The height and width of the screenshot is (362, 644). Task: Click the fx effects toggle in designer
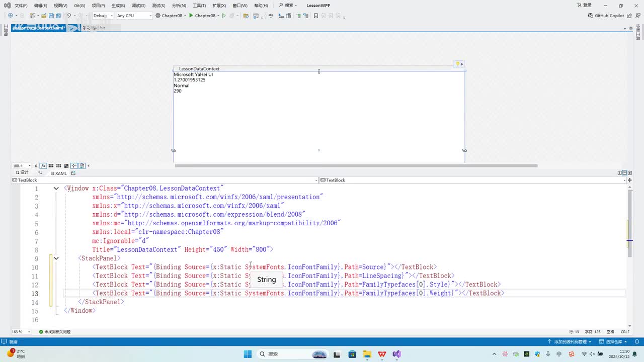click(x=44, y=165)
